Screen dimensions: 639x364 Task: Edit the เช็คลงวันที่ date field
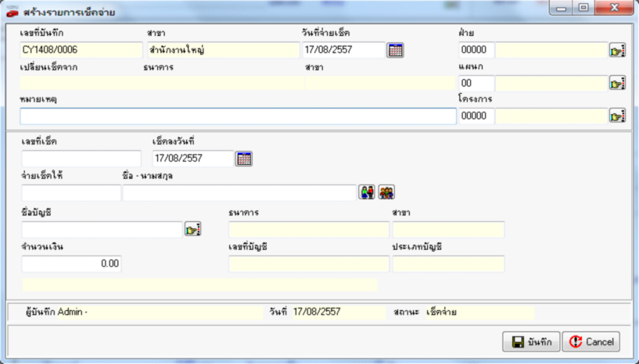coord(192,159)
